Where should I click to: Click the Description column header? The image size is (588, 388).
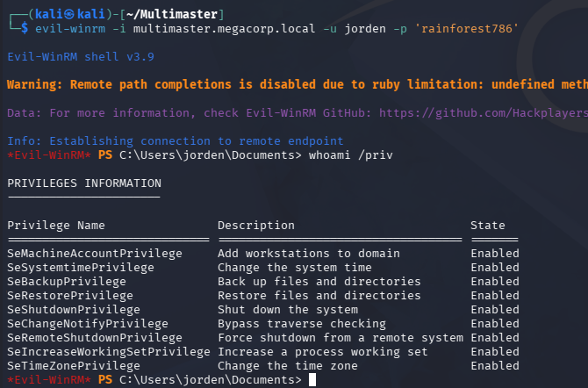point(256,226)
